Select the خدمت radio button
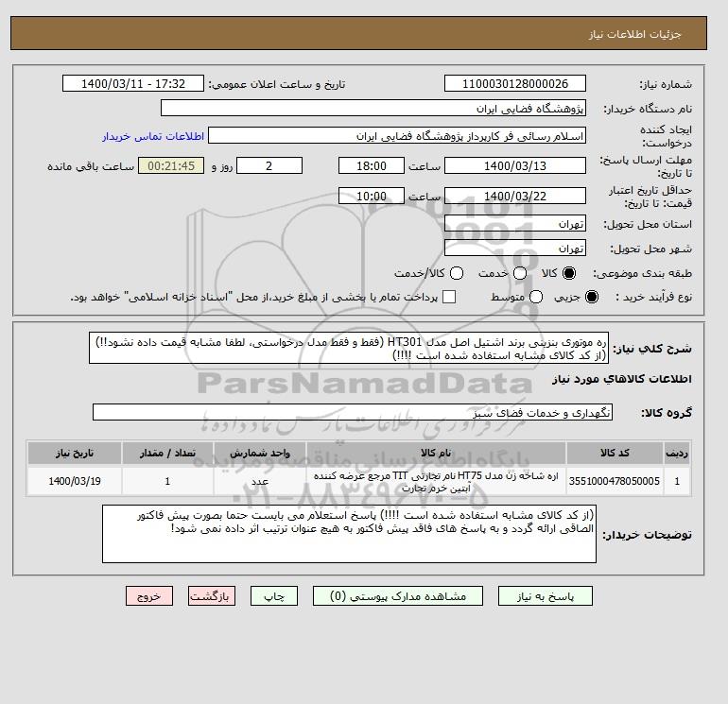728x704 pixels. click(x=520, y=273)
